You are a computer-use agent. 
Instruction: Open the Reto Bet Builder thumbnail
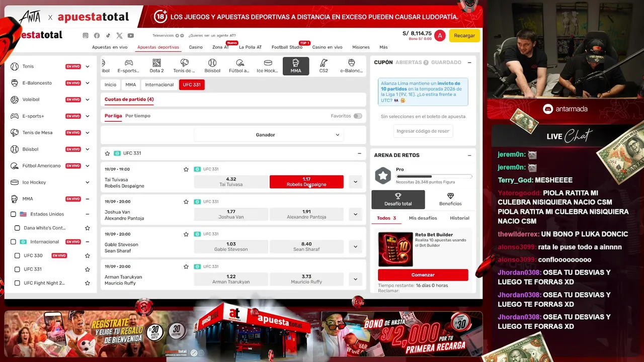395,249
